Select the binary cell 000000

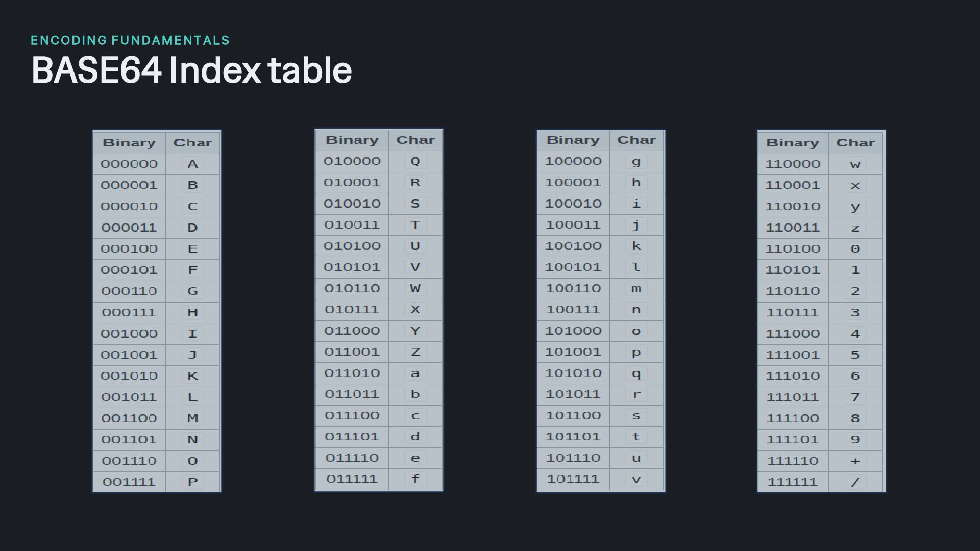(x=129, y=164)
